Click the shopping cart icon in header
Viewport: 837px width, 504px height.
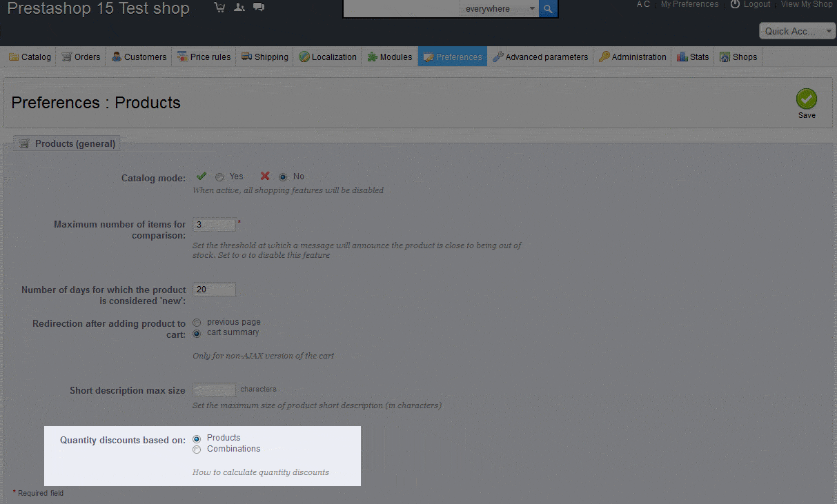(x=219, y=8)
